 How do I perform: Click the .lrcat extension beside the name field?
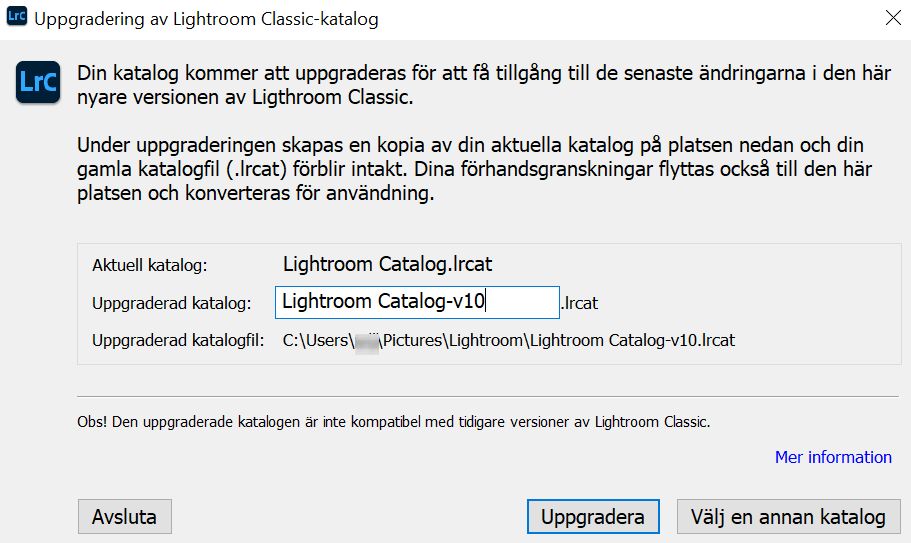581,302
